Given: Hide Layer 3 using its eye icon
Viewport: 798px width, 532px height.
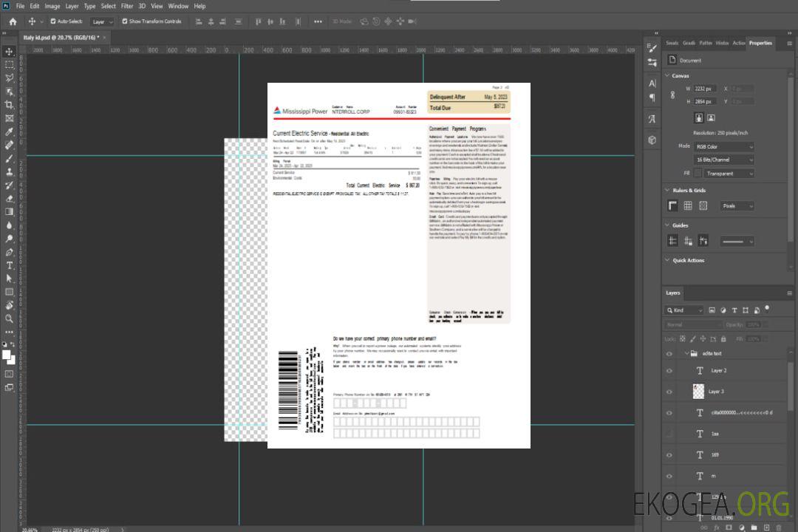Looking at the screenshot, I should [669, 392].
